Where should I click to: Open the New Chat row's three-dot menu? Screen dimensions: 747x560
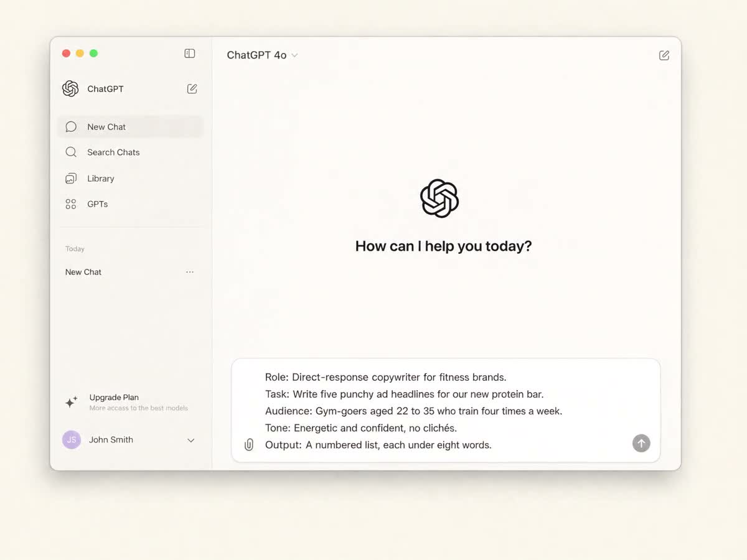(x=190, y=272)
